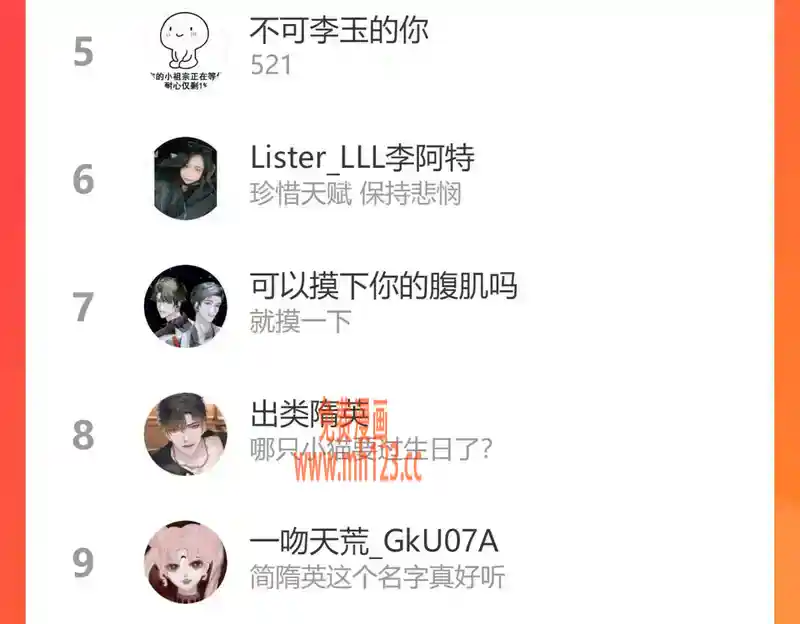
Task: Open the white cartoon blob avatar at rank 5
Action: [185, 51]
